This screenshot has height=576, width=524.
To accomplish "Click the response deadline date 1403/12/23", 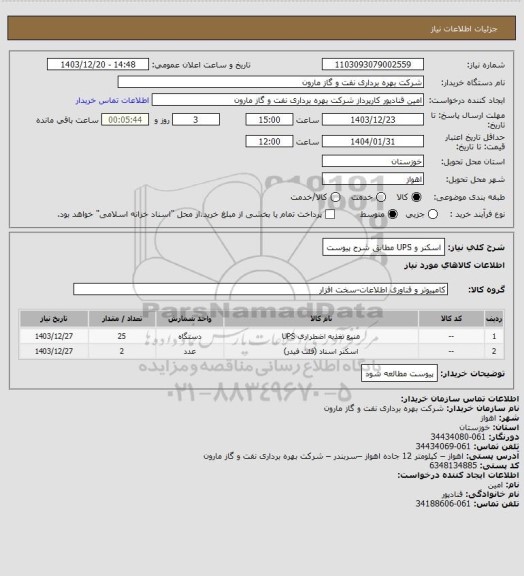I will pos(373,120).
